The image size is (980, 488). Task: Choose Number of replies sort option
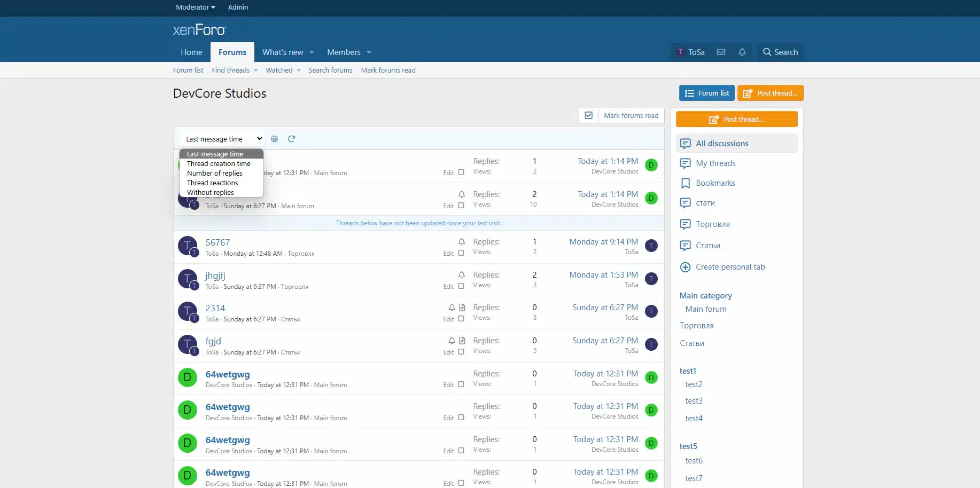[x=215, y=174]
